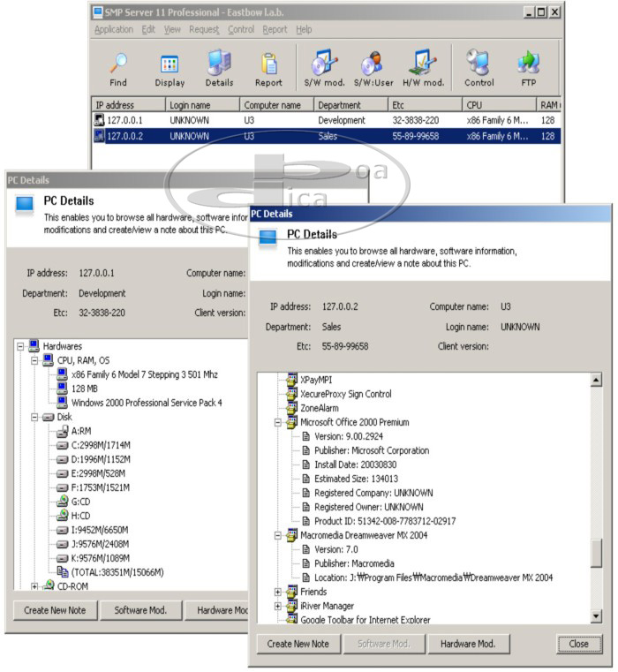618x672 pixels.
Task: Open the Display toolbar icon
Action: 170,64
